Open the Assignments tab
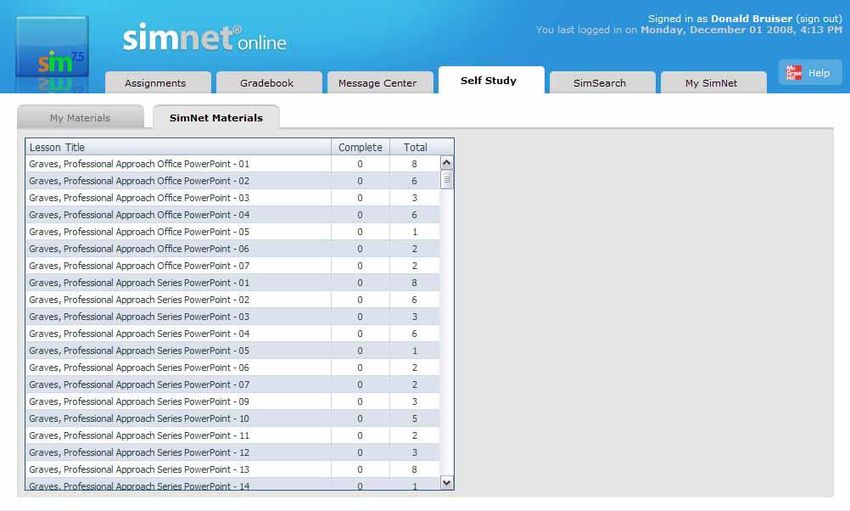The image size is (850, 511). click(158, 83)
